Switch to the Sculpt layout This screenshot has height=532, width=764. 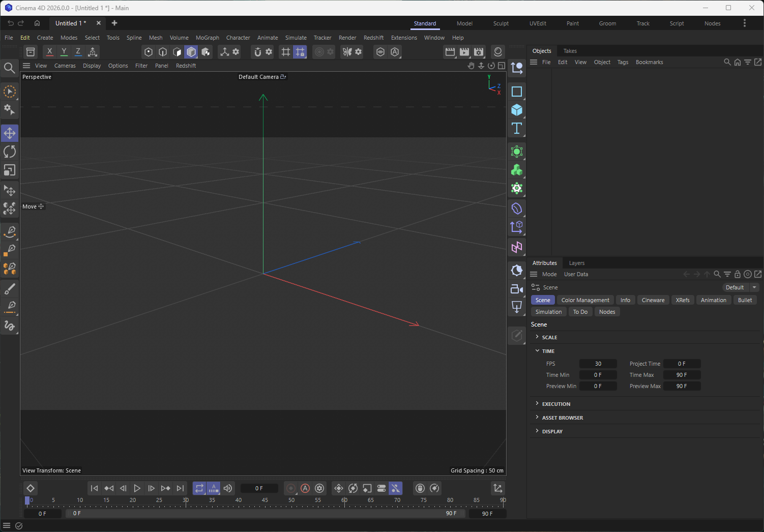coord(501,23)
